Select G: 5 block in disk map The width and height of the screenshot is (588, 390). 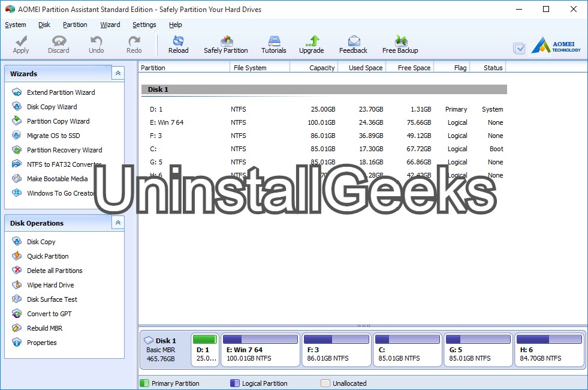pos(478,349)
